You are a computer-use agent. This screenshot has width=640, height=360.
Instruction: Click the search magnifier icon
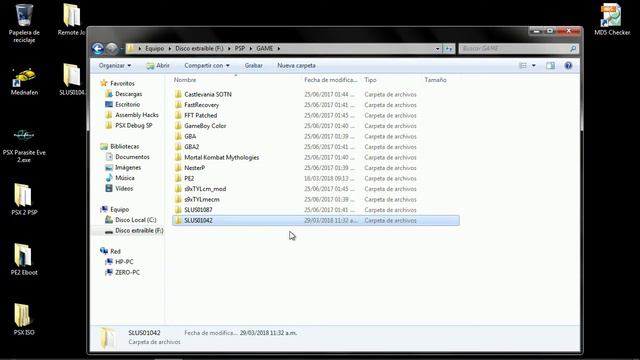coord(573,49)
